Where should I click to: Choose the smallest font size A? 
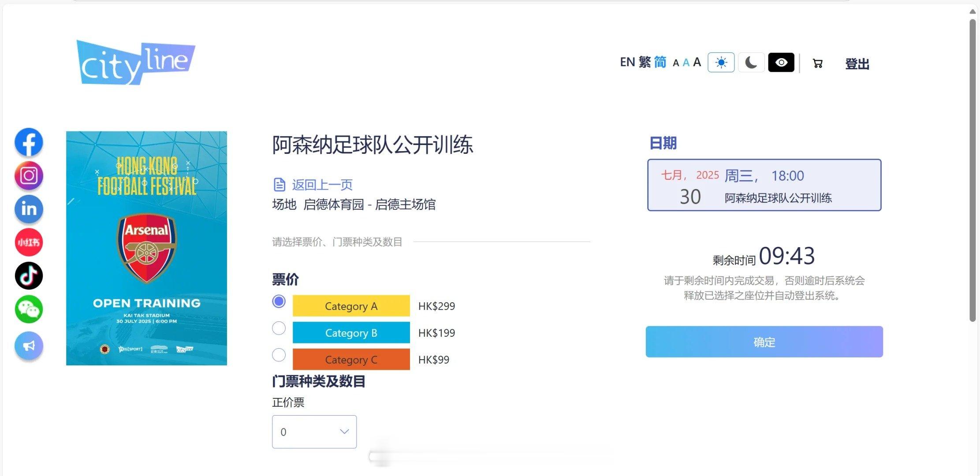click(x=676, y=63)
